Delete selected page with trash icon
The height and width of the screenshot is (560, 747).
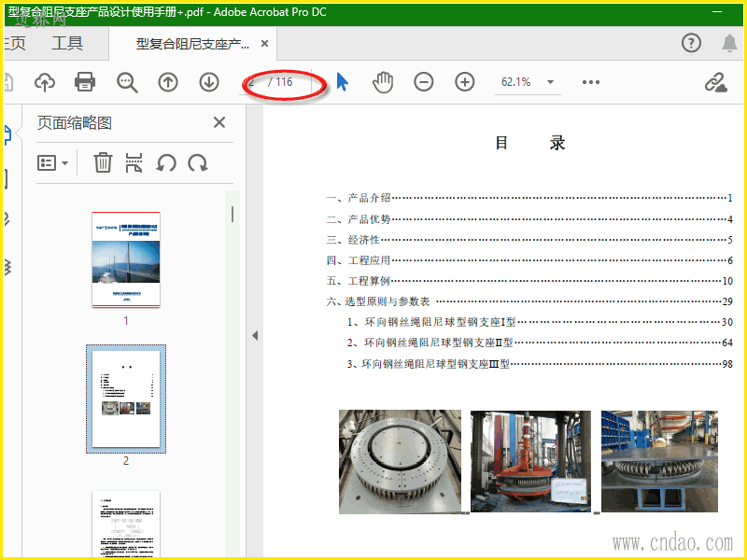coord(103,162)
